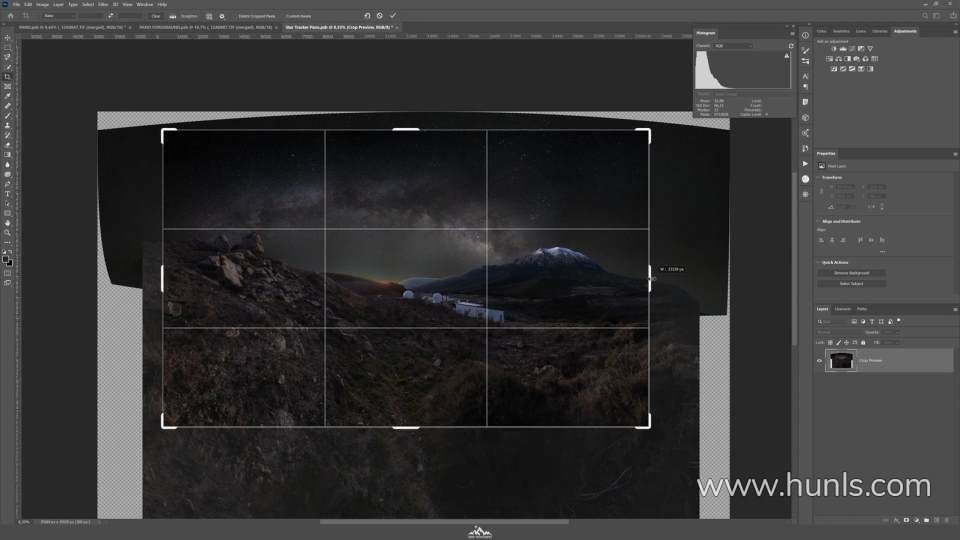
Task: Click the Home icon in options bar
Action: pos(10,16)
